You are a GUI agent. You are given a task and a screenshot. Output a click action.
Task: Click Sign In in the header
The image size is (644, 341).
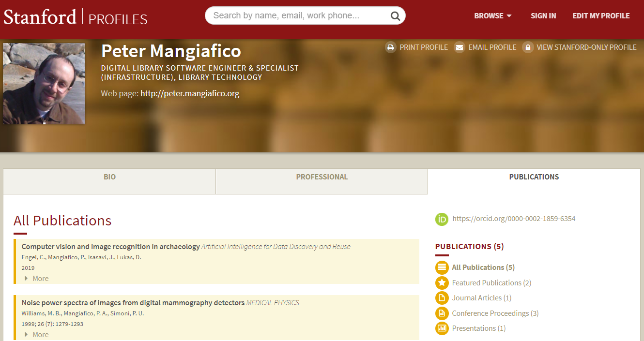pos(543,16)
